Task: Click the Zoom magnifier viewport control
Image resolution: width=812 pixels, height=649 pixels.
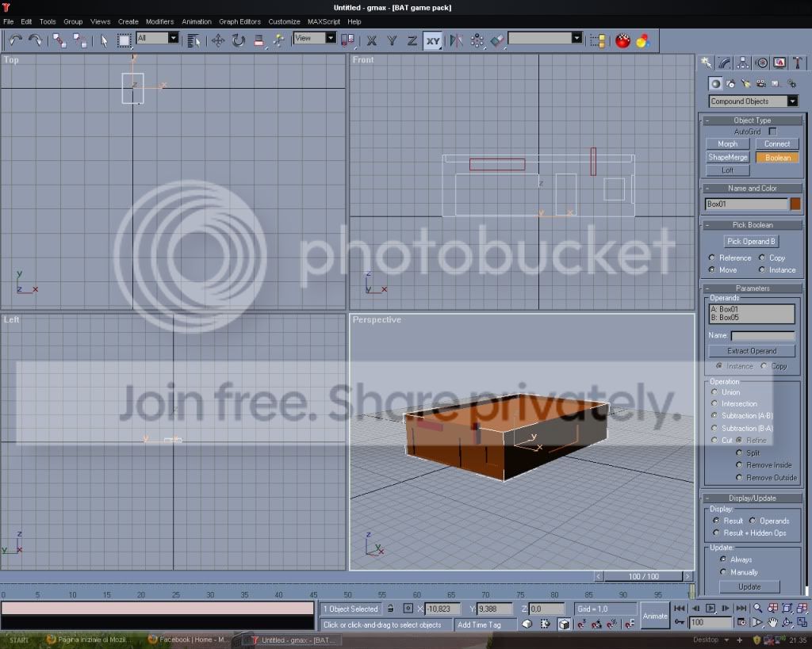Action: click(x=757, y=608)
